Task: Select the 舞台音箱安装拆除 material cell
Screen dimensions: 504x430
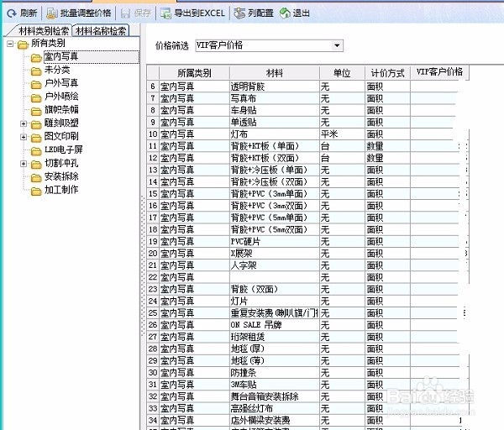Action: pos(275,396)
